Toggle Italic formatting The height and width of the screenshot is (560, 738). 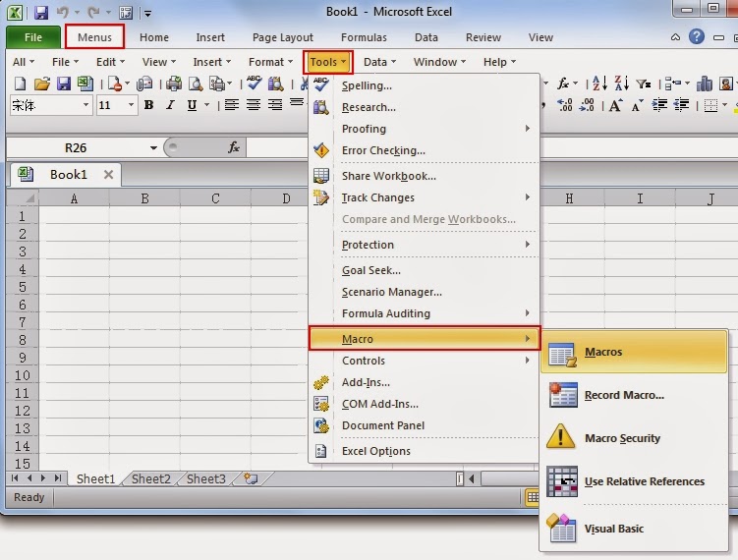pos(170,105)
